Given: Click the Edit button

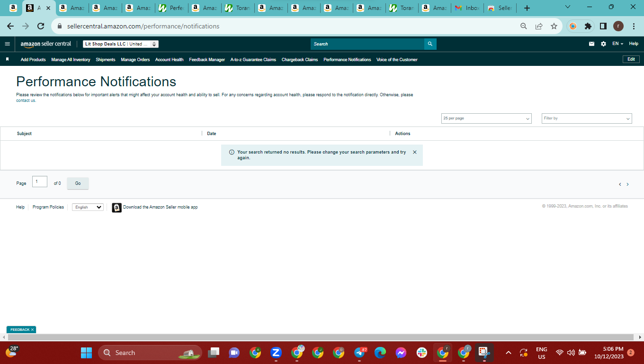Looking at the screenshot, I should (631, 59).
